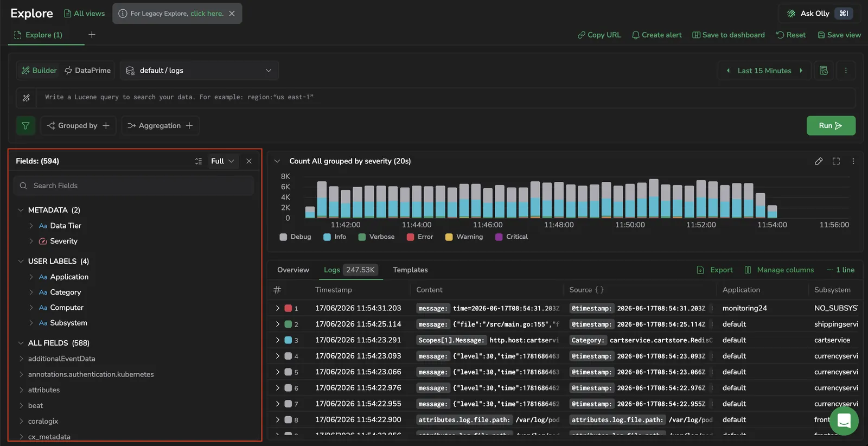868x446 pixels.
Task: Toggle the Debug legend swatch
Action: click(283, 237)
